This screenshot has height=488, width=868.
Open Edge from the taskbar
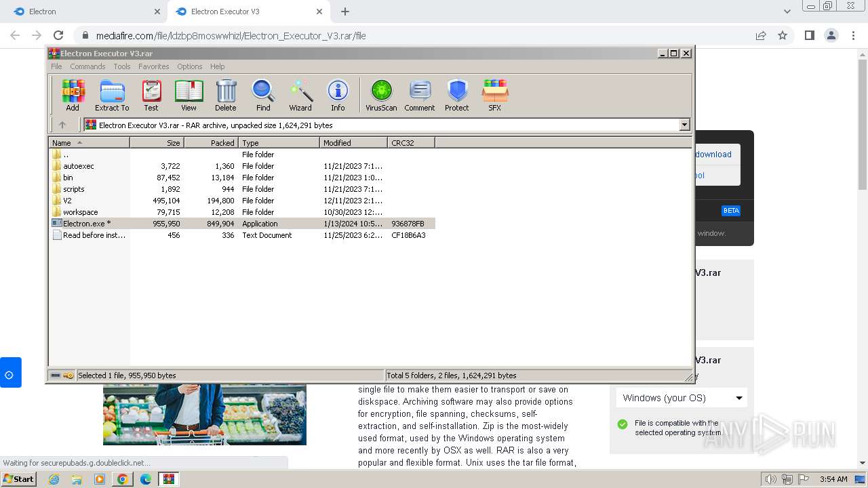146,479
